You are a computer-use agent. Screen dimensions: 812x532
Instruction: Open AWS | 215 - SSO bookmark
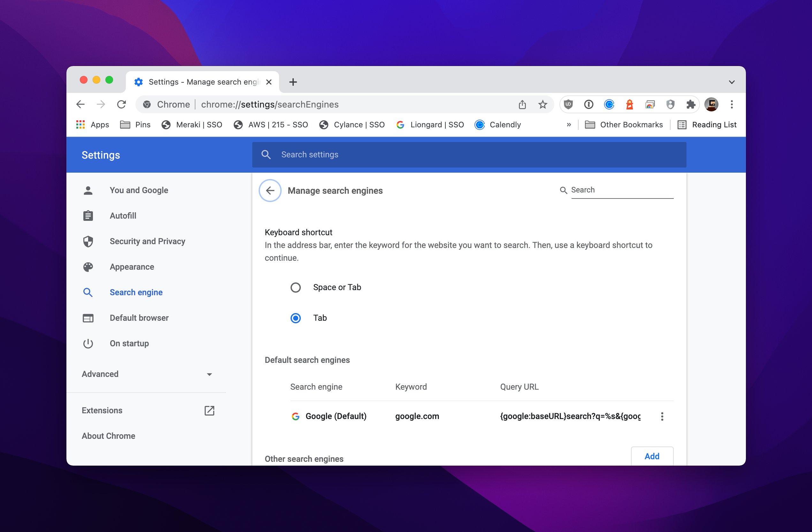click(271, 125)
